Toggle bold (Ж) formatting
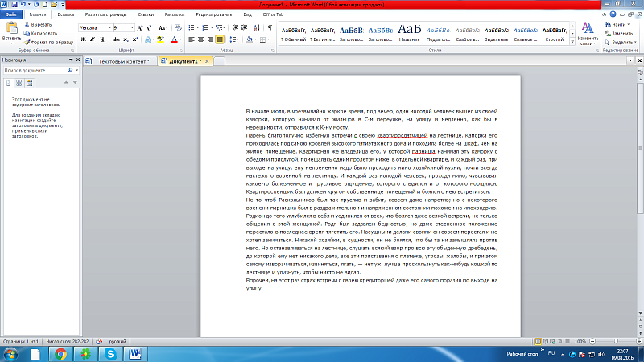 coord(84,39)
